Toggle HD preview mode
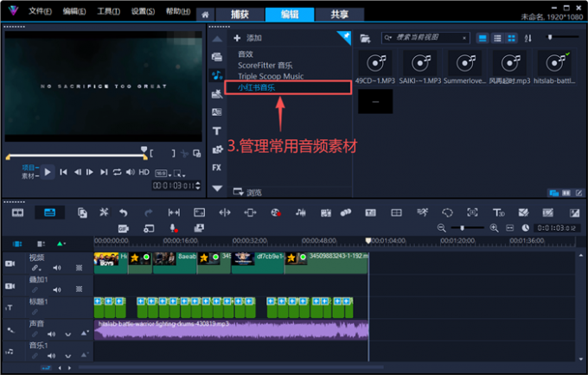 point(144,172)
